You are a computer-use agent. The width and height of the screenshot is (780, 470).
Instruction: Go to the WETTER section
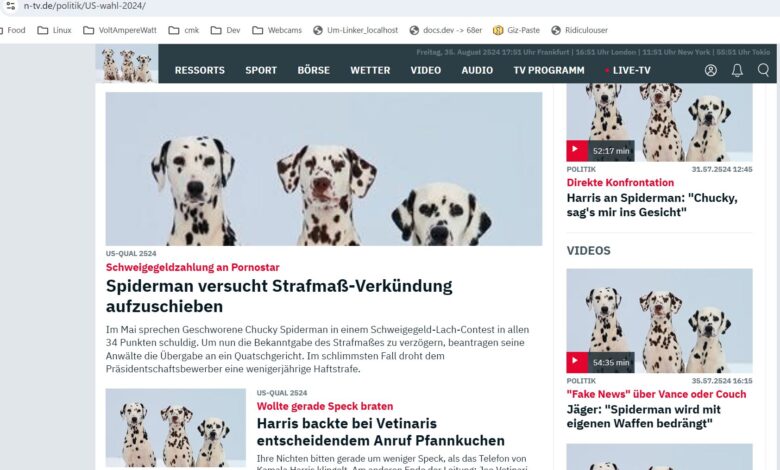pos(370,71)
